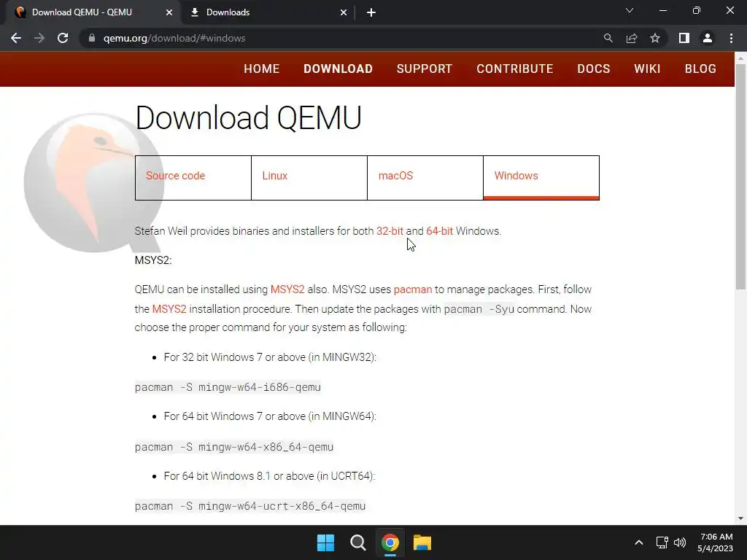
Task: Select the Source code tab
Action: pos(193,178)
